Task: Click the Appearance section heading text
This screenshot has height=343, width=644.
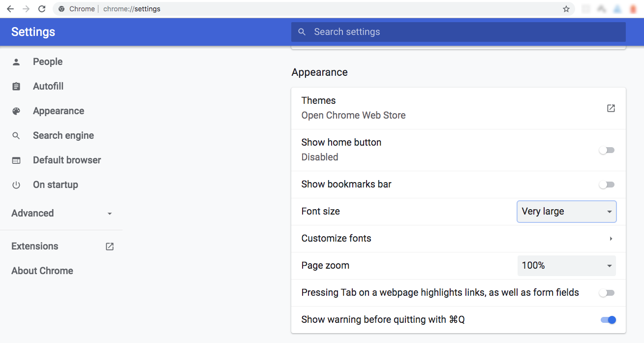Action: 320,72
